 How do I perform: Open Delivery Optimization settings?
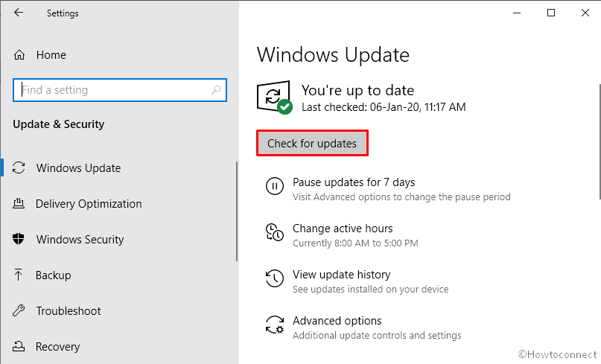pos(89,203)
